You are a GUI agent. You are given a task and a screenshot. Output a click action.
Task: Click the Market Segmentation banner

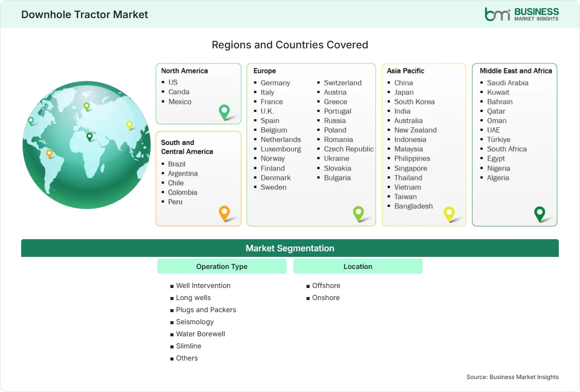point(290,248)
